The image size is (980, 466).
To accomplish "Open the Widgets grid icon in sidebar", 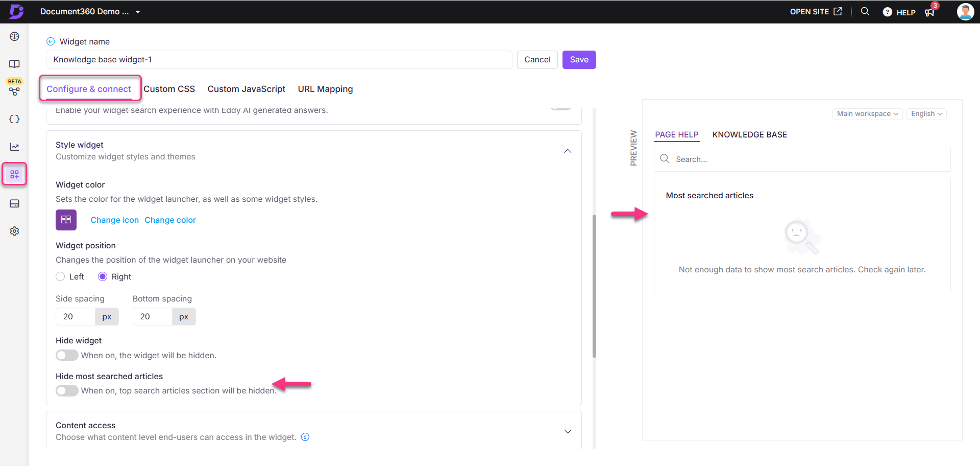I will coord(14,174).
